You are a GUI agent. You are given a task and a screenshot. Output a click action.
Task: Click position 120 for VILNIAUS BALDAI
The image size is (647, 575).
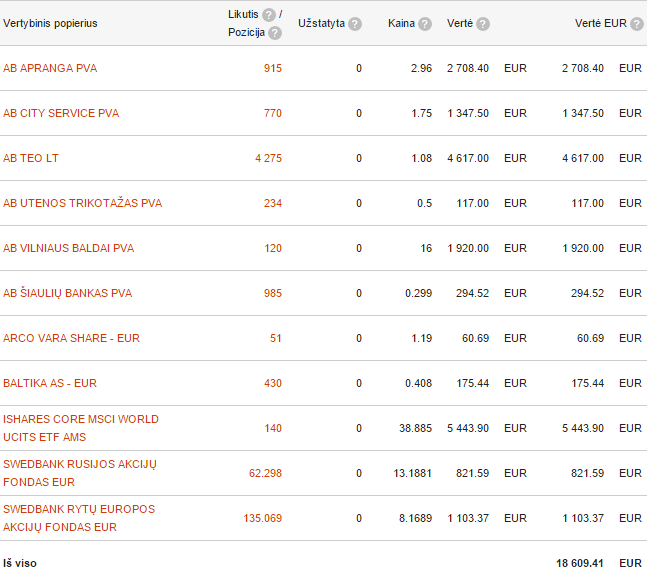[273, 248]
